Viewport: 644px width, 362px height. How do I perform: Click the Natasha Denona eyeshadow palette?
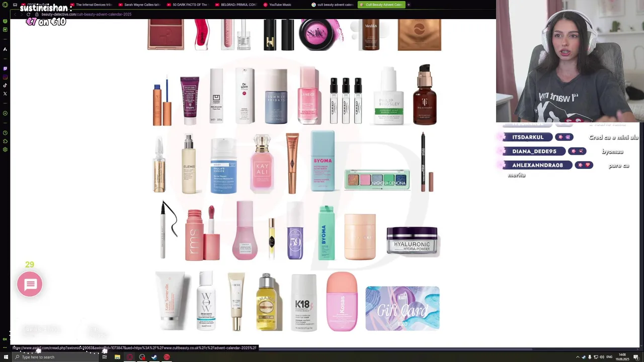point(377,179)
